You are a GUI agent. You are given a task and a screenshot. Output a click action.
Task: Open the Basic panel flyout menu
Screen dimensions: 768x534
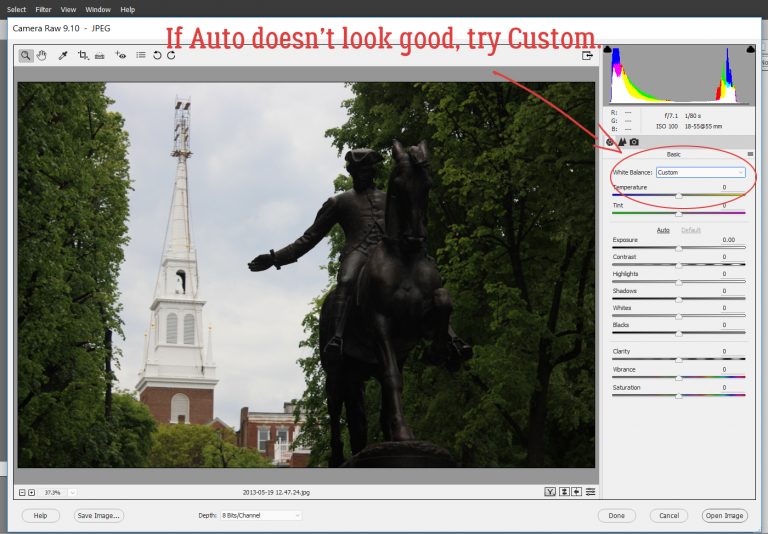750,154
